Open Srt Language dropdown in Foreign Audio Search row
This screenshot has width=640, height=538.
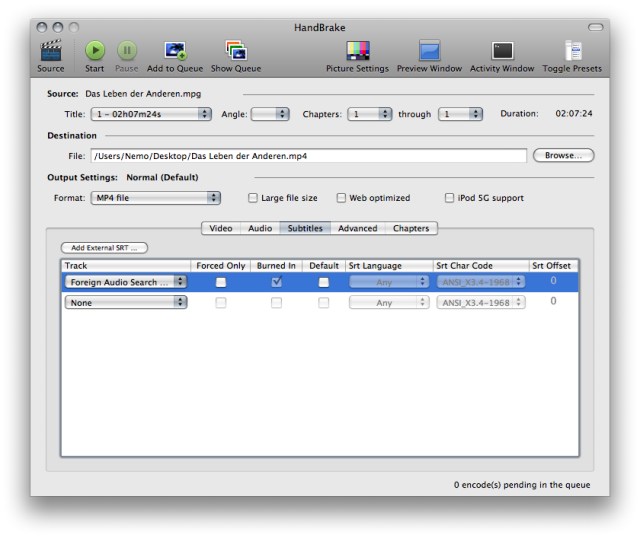click(389, 282)
